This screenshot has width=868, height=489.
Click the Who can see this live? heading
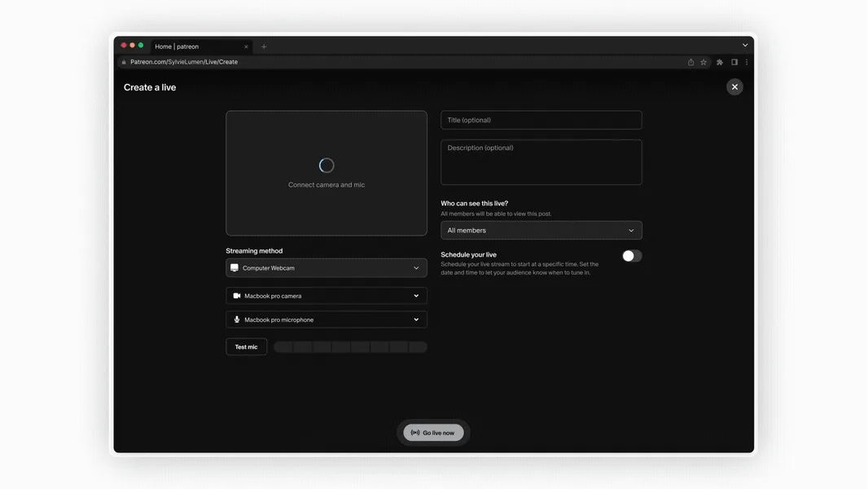pos(475,203)
